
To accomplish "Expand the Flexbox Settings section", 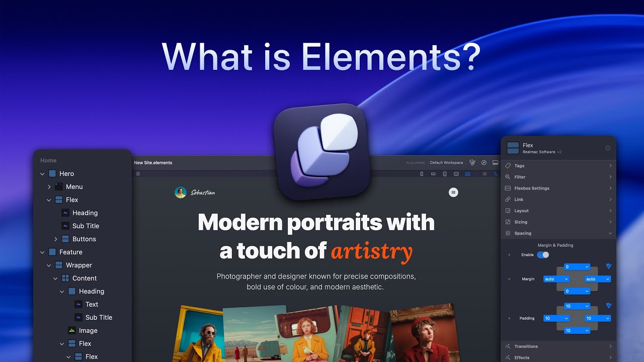I will 558,188.
